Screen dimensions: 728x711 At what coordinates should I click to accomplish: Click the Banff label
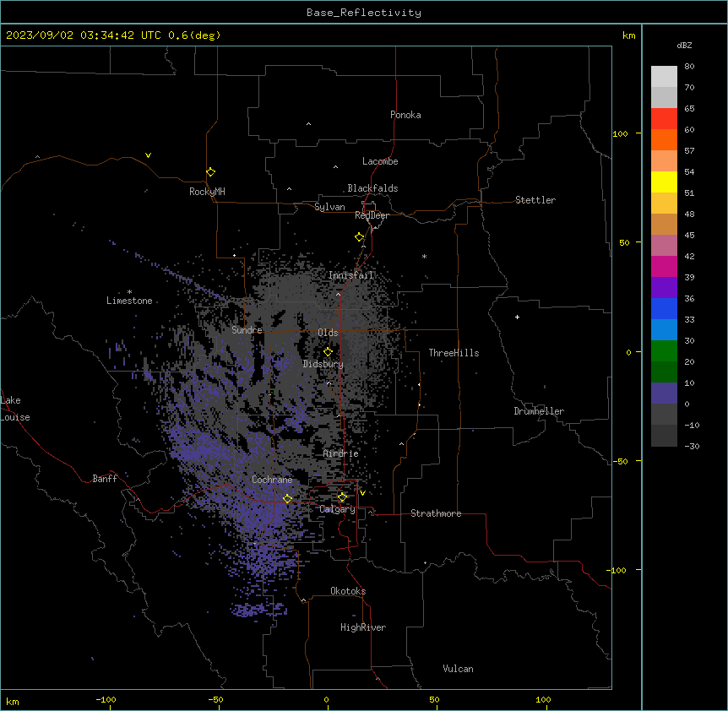click(105, 479)
